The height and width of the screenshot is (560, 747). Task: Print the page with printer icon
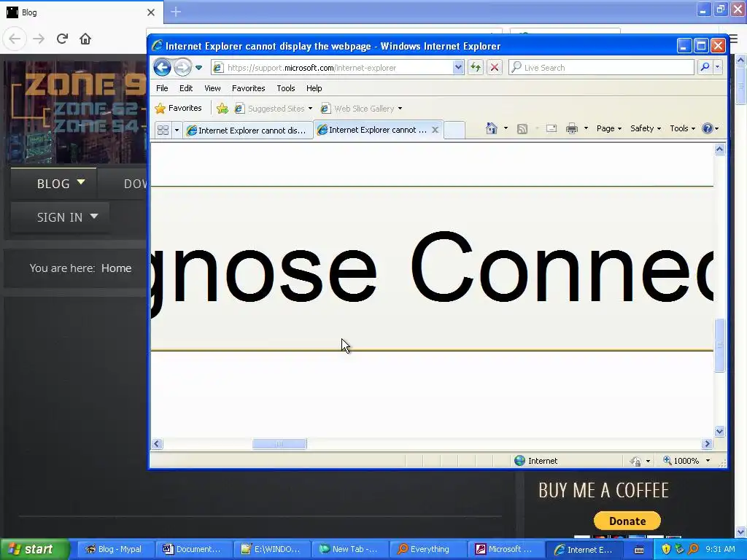point(572,128)
